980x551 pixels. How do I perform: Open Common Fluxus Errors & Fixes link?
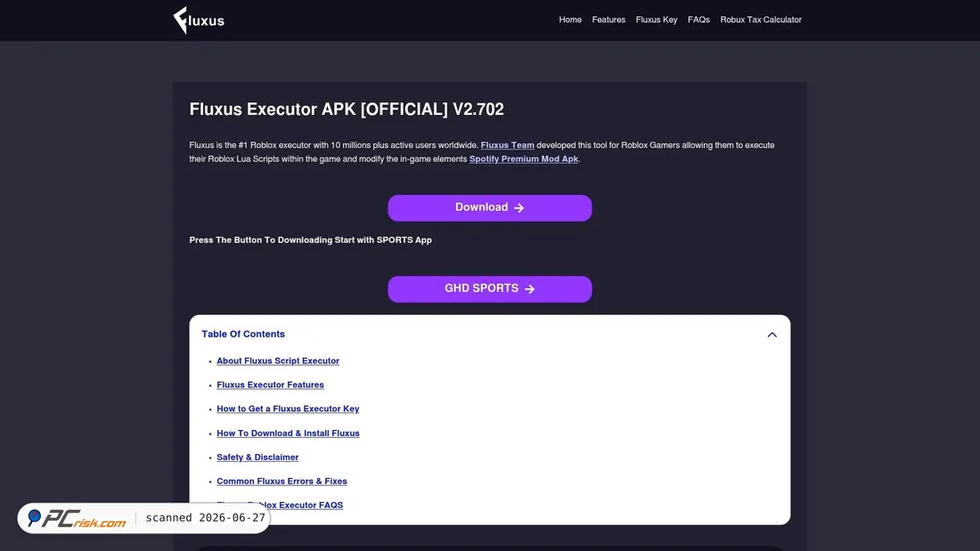[282, 481]
